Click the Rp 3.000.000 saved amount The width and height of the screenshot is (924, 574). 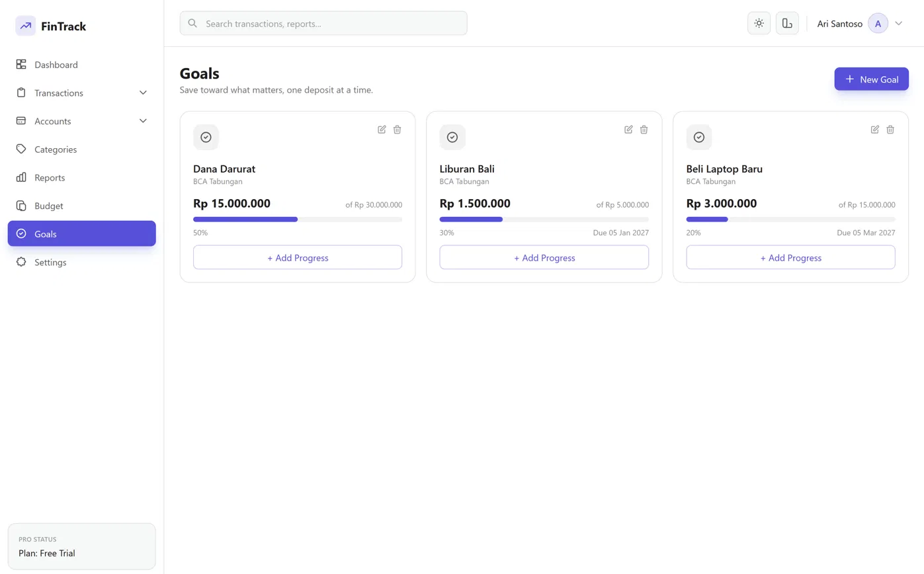pyautogui.click(x=722, y=204)
